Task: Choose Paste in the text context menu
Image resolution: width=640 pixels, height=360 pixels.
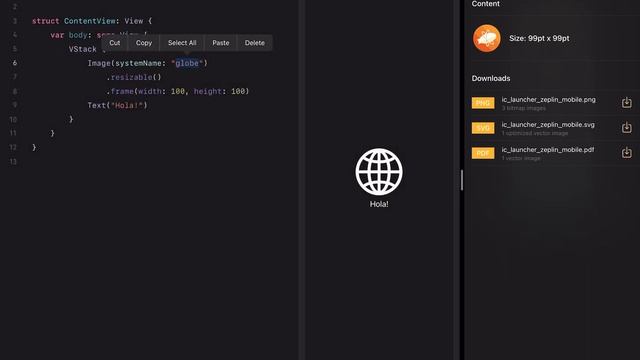Action: pyautogui.click(x=221, y=43)
